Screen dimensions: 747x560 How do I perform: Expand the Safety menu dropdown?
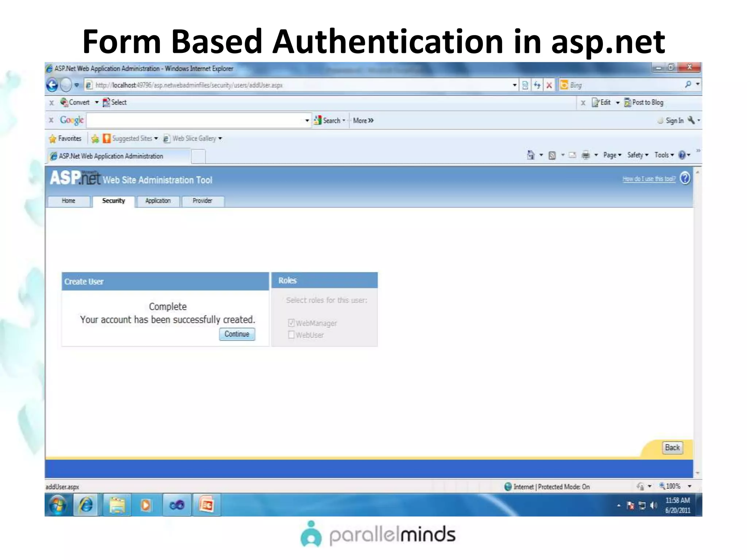coord(638,155)
